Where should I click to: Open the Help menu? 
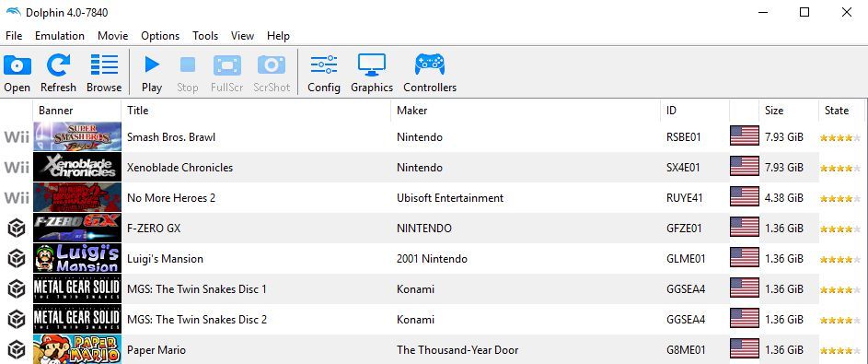pos(279,36)
